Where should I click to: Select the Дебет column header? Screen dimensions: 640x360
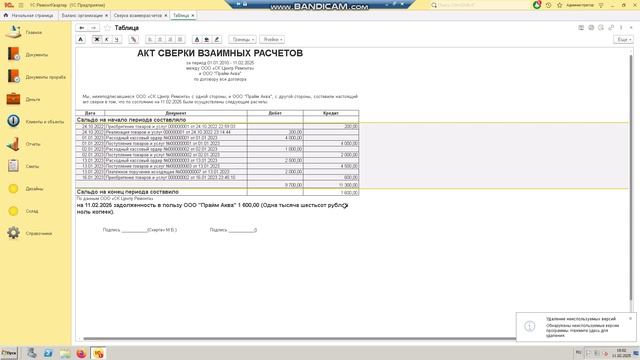(275, 113)
